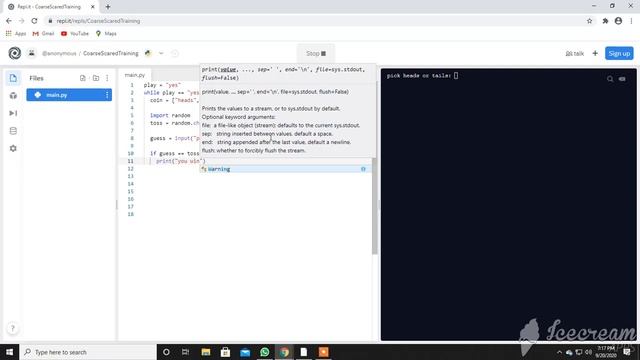Click the editor vertical scrollbar
Viewport: 640px width, 360px height.
tap(375, 206)
